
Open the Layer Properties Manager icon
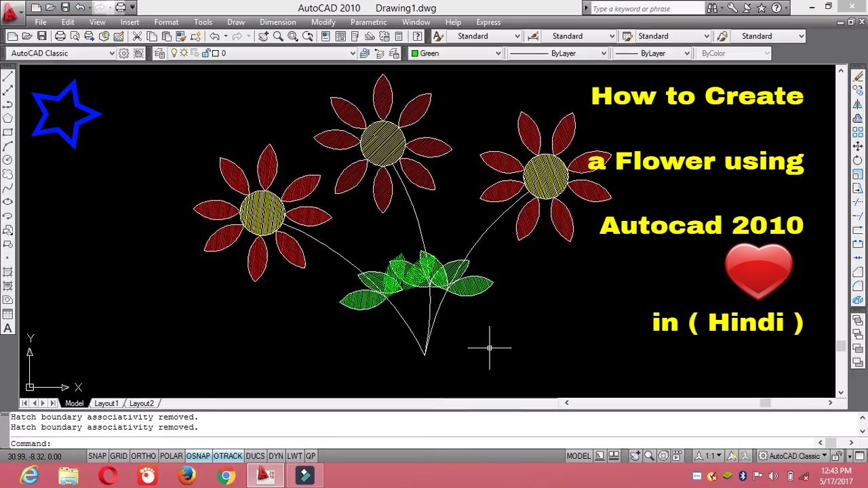pyautogui.click(x=160, y=53)
